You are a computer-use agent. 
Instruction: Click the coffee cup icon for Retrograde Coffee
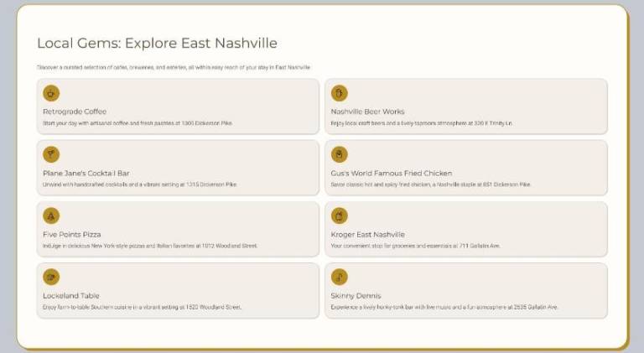pyautogui.click(x=51, y=93)
